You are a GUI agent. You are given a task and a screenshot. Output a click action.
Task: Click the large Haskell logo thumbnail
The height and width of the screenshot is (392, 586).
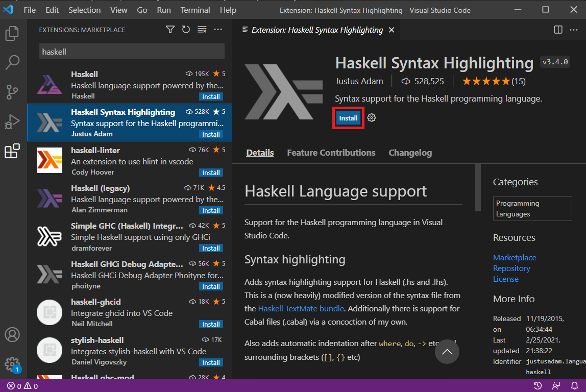pyautogui.click(x=283, y=92)
